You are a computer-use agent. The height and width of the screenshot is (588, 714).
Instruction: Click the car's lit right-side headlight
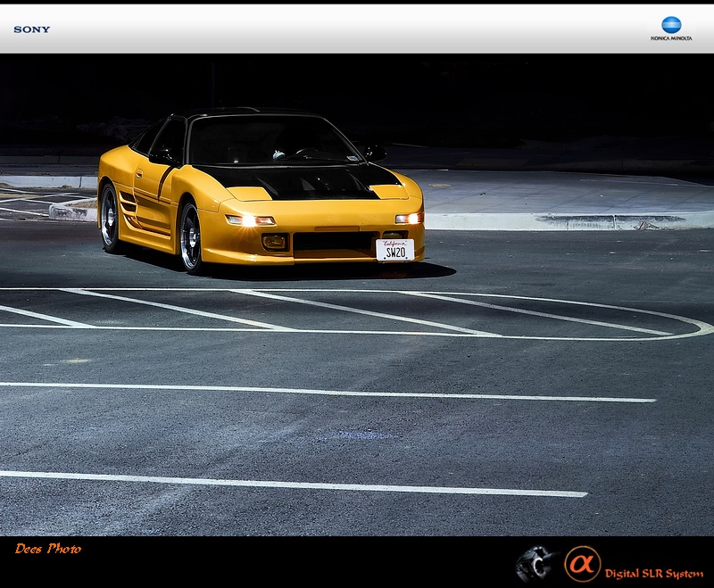click(x=409, y=218)
